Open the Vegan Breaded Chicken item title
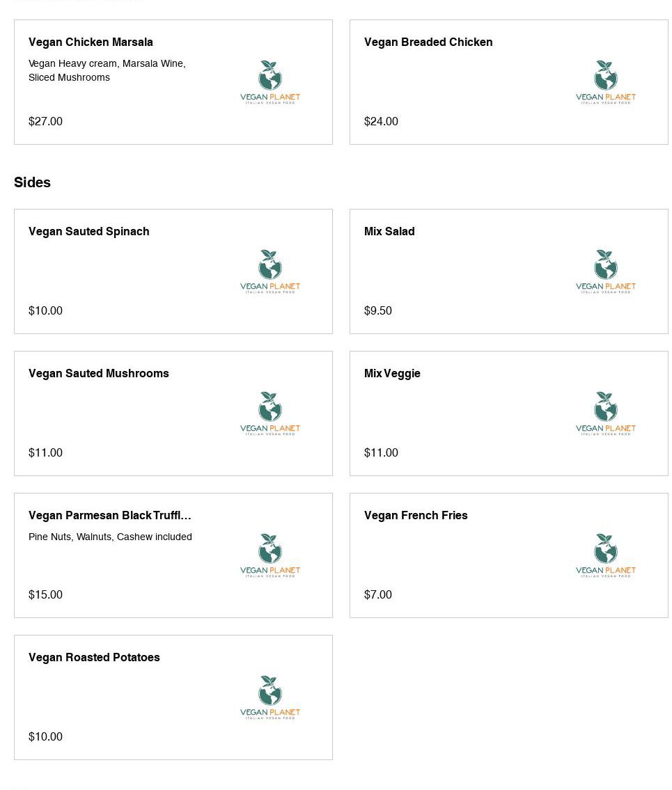 click(428, 42)
